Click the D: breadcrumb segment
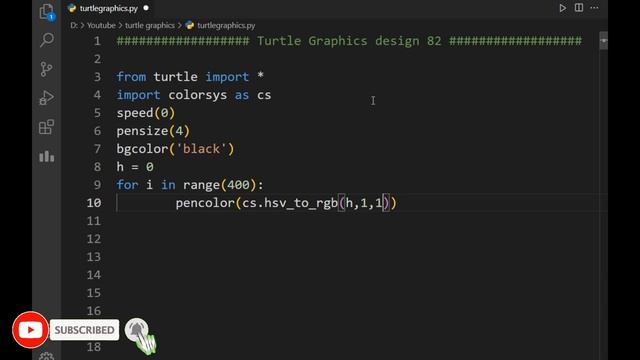Screen dimensions: 640x360 pyautogui.click(x=73, y=25)
